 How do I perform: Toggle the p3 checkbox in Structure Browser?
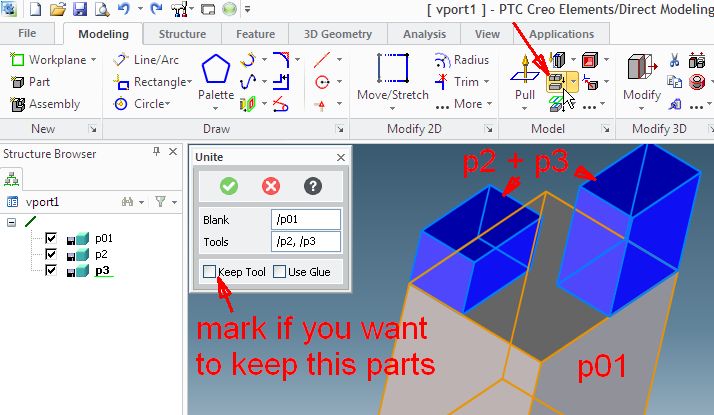51,270
